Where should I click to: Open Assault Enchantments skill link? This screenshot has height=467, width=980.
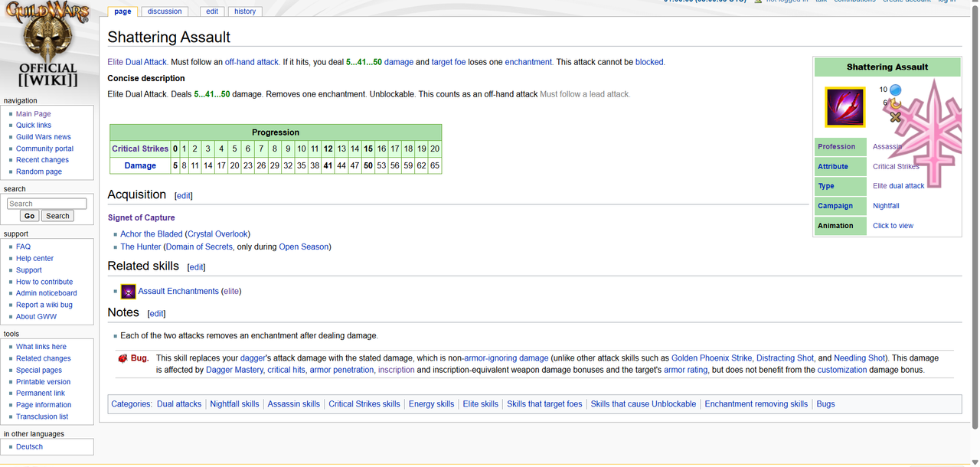pyautogui.click(x=178, y=291)
